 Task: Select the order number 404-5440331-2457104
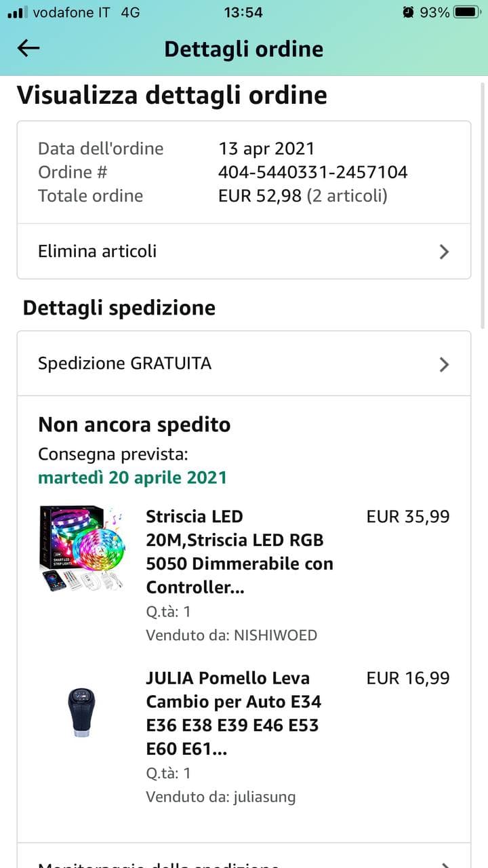click(312, 172)
